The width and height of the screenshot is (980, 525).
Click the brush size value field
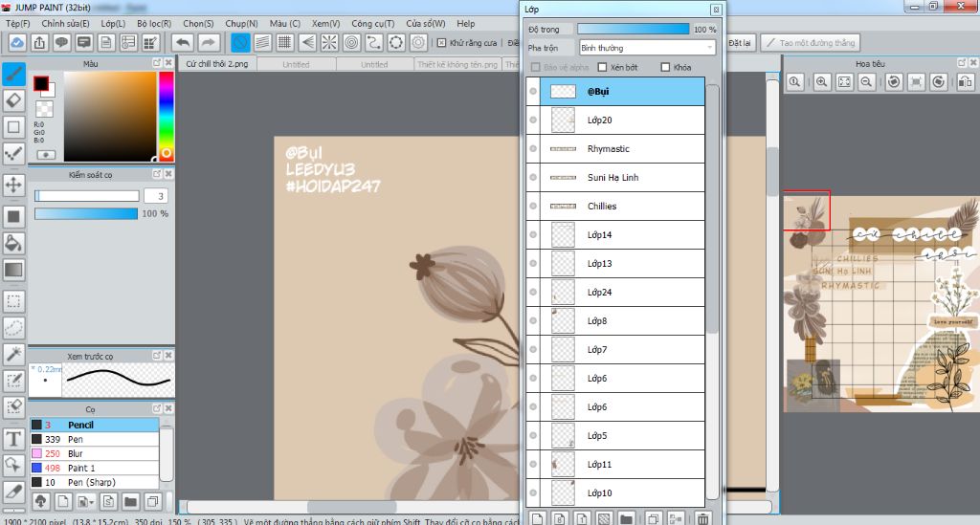pos(156,196)
